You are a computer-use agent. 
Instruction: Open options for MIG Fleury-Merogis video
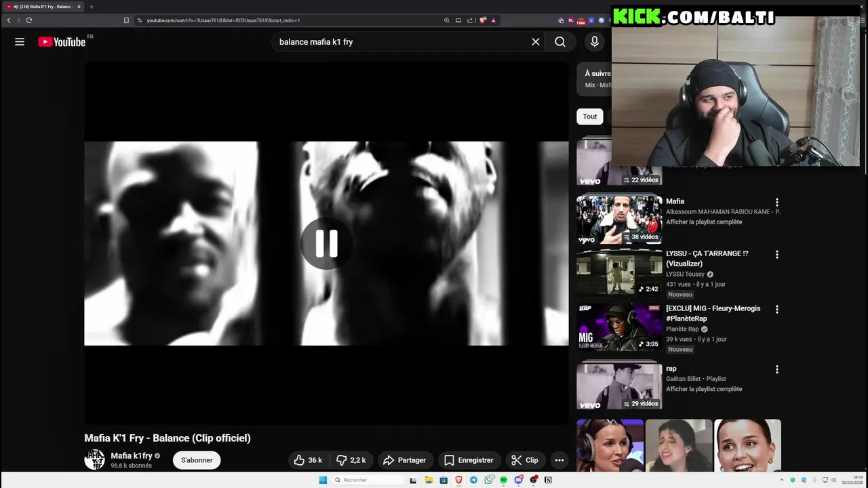pos(777,310)
